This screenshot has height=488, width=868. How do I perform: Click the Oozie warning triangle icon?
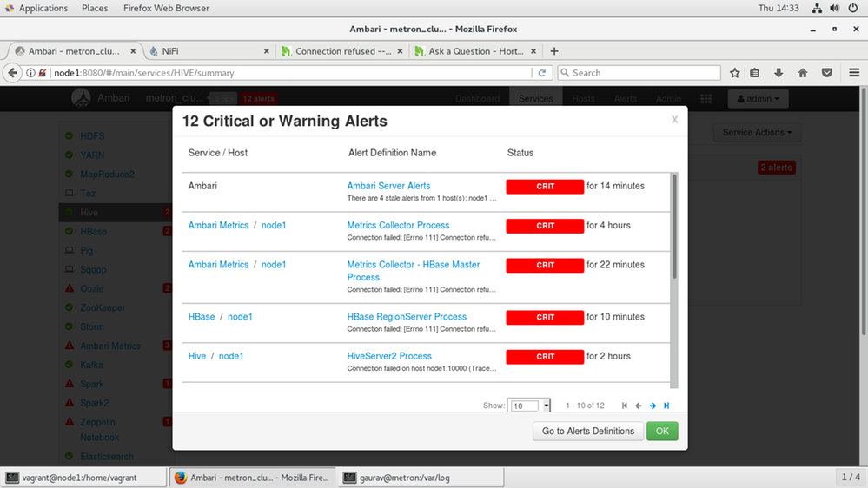pos(70,288)
